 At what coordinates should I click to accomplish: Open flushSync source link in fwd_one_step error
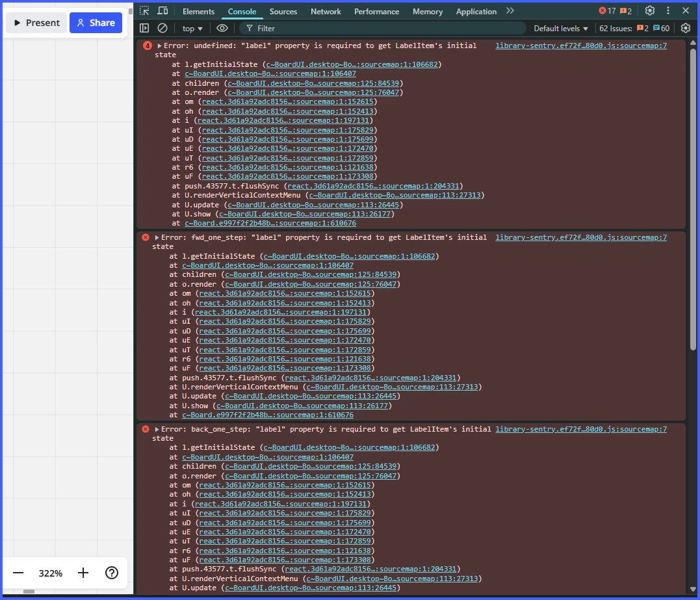click(x=370, y=378)
